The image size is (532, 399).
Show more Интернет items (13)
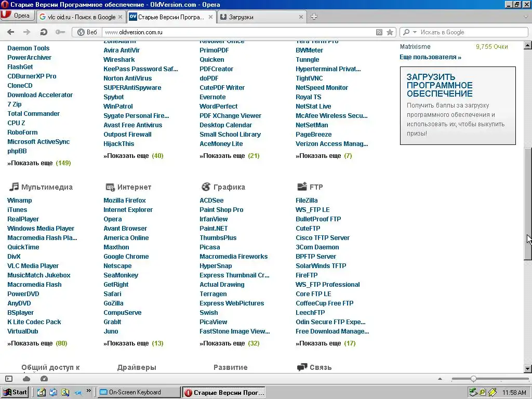(134, 343)
